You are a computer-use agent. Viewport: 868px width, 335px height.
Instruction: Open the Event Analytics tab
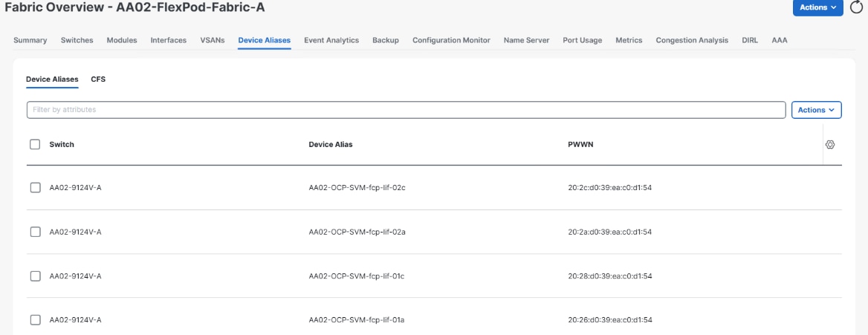331,40
